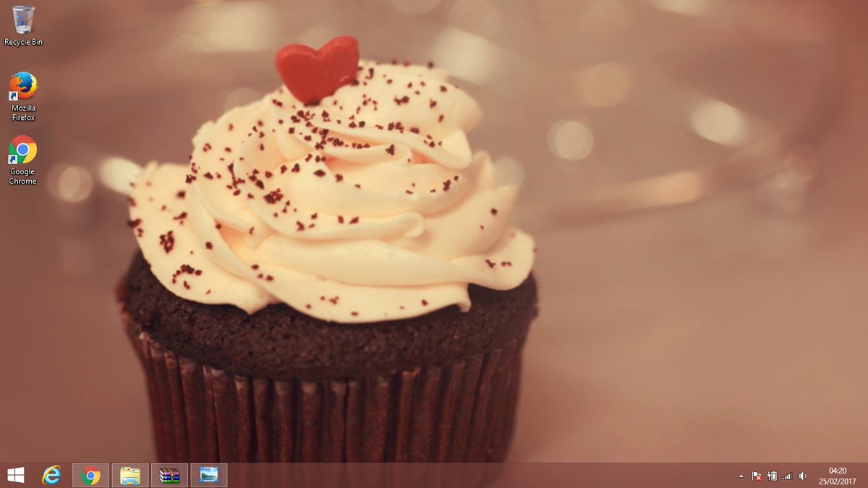Screen dimensions: 868x488
Task: Switch to the photo viewer taskbar app
Action: (209, 475)
